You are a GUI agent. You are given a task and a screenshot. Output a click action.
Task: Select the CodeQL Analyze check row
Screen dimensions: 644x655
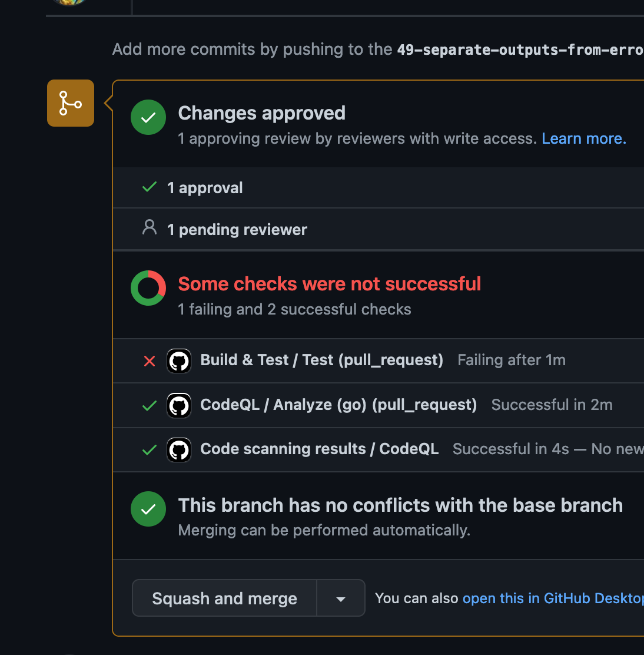pyautogui.click(x=338, y=405)
